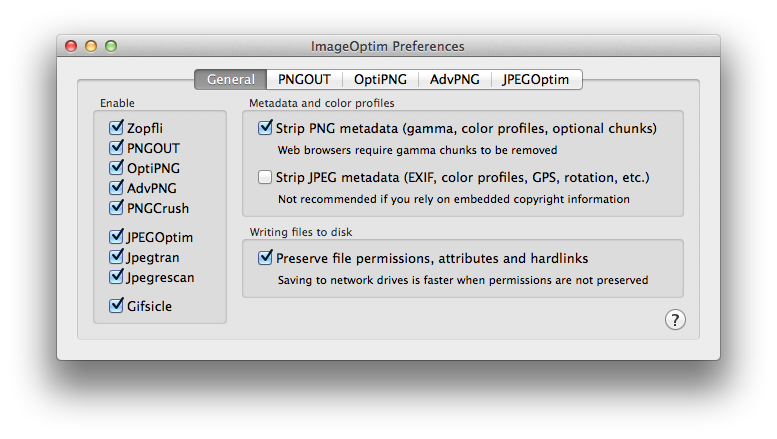Zoom the window with green button
This screenshot has height=439, width=777.
[x=111, y=46]
